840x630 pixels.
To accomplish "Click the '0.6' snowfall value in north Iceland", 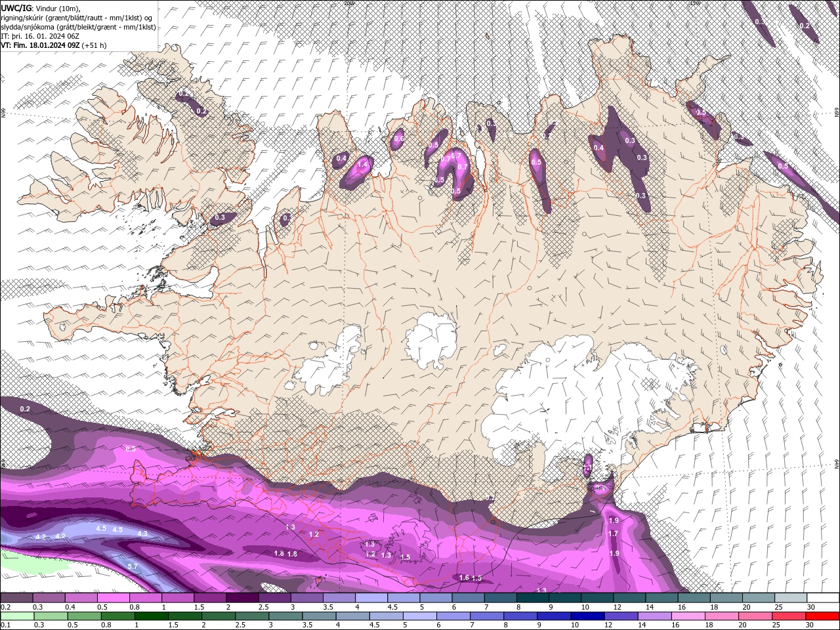I will (x=398, y=138).
